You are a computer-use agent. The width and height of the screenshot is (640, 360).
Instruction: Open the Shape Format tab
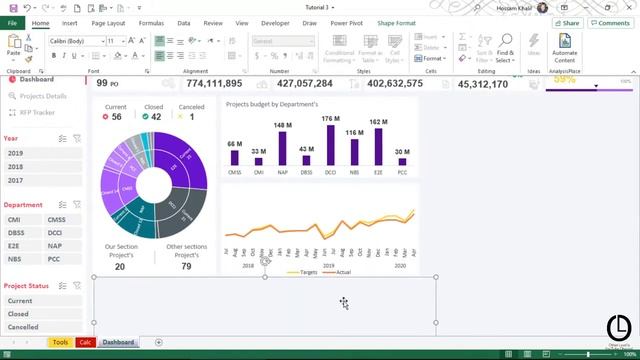point(396,23)
